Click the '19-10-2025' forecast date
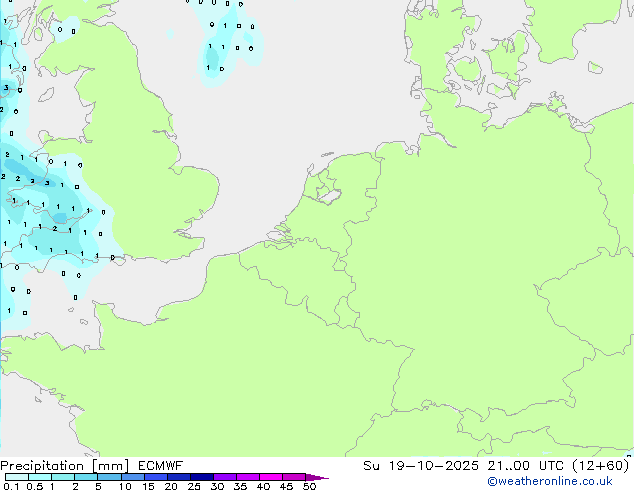This screenshot has width=634, height=490. tap(433, 466)
